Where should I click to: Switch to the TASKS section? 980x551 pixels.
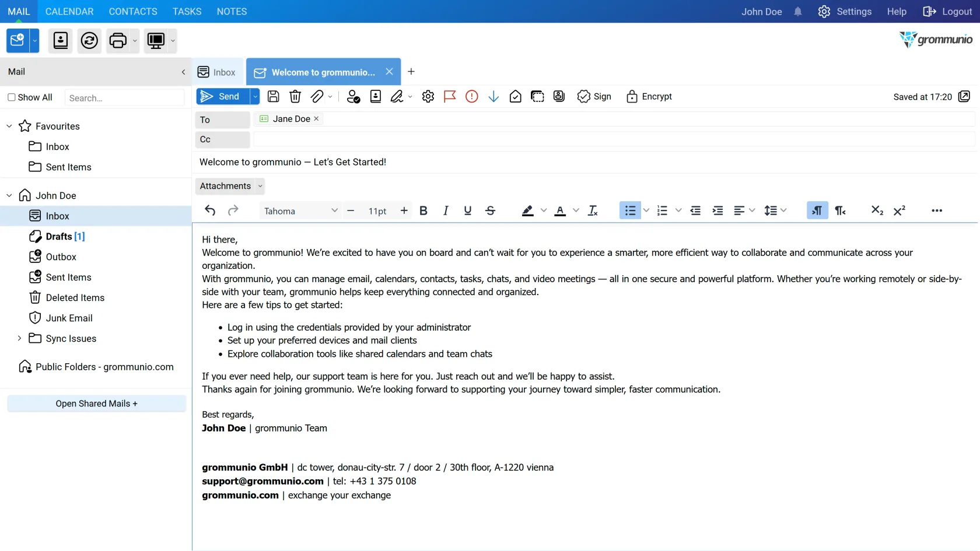click(x=187, y=12)
